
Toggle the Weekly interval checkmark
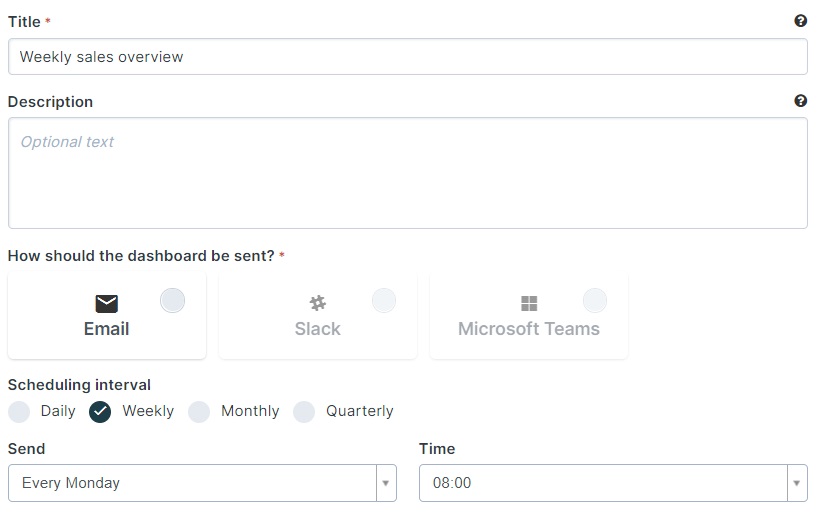100,412
